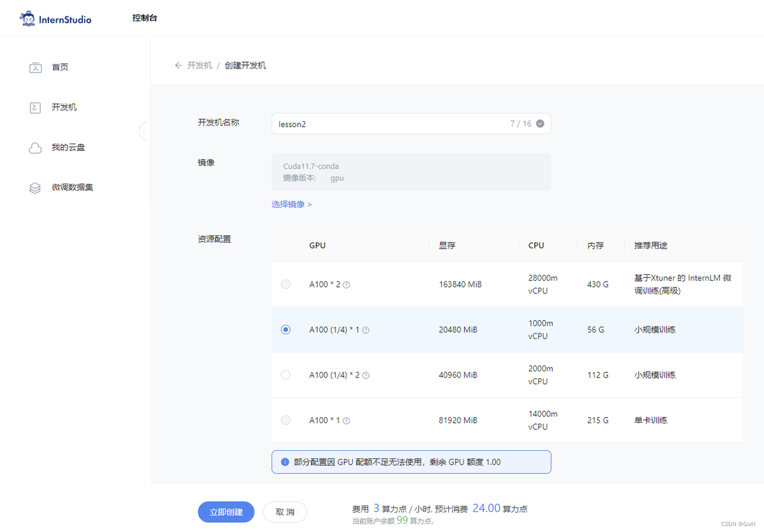Click the 显存 column header
This screenshot has width=764, height=532.
tap(447, 246)
